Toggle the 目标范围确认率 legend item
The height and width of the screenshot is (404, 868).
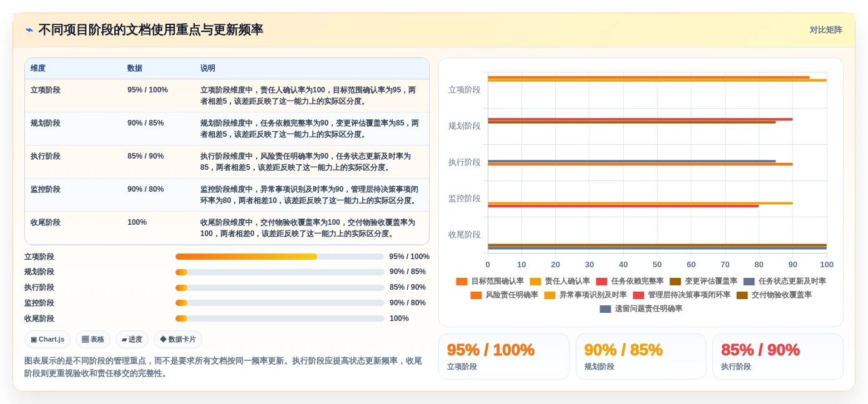click(x=490, y=282)
